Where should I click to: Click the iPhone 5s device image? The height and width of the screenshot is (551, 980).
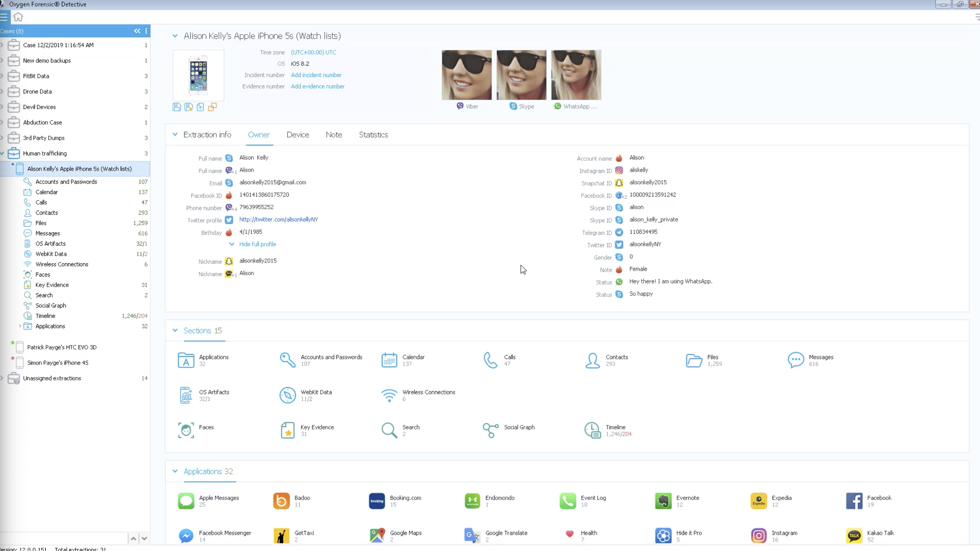tap(198, 75)
